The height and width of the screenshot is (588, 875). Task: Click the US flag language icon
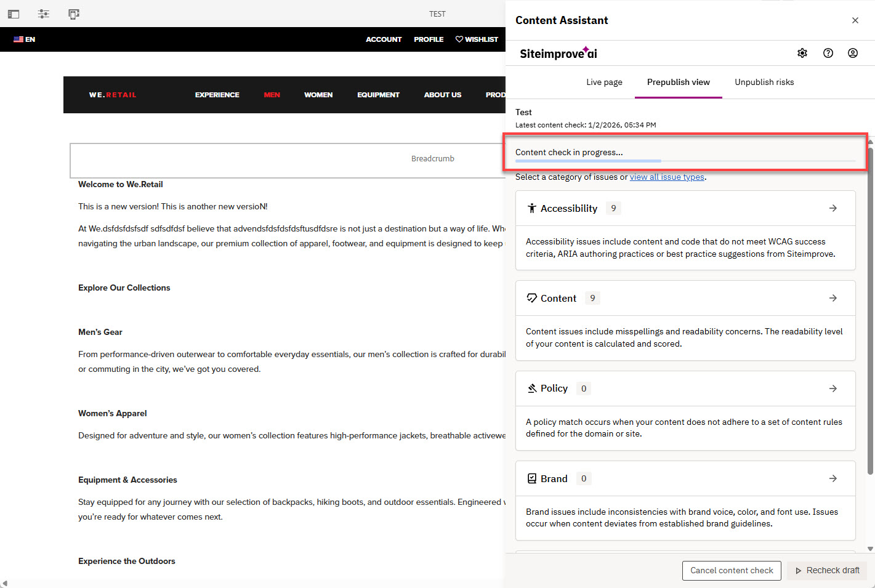coord(18,39)
